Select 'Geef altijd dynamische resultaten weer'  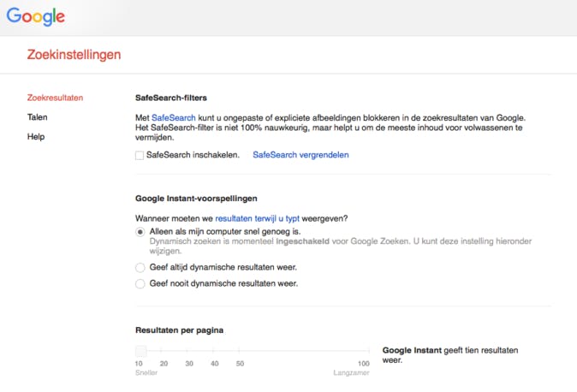click(140, 267)
